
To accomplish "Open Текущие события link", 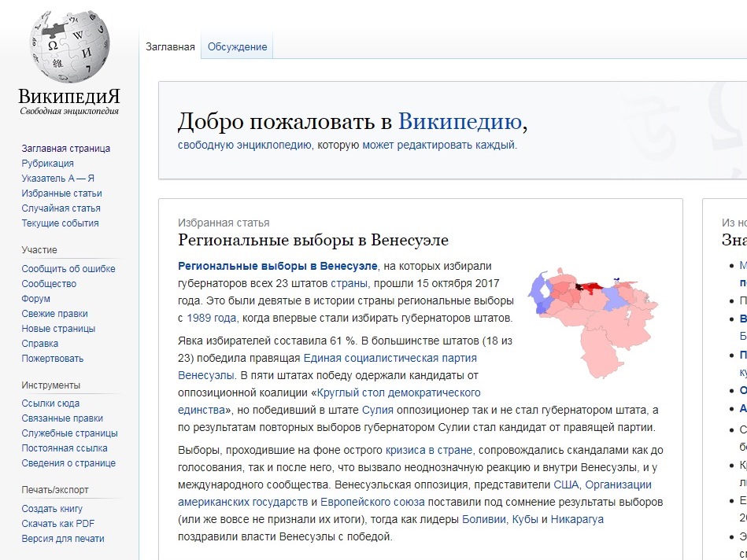I will pyautogui.click(x=60, y=223).
